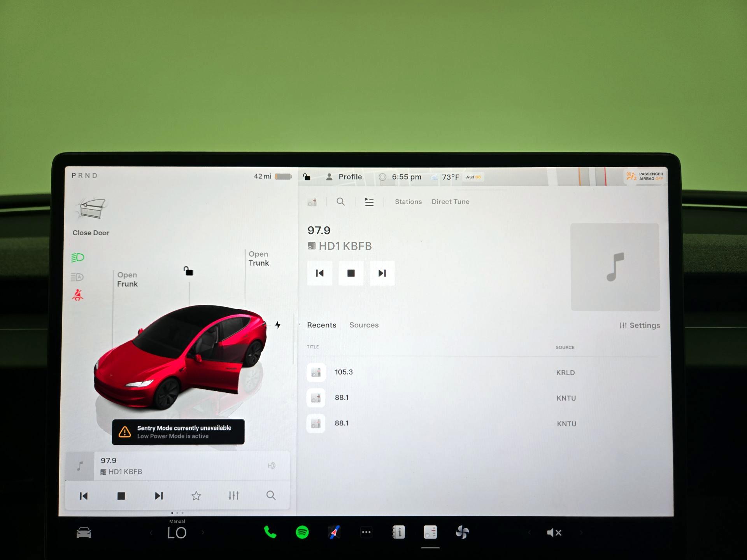This screenshot has width=747, height=560.
Task: Tap the AQI badge
Action: [x=473, y=177]
